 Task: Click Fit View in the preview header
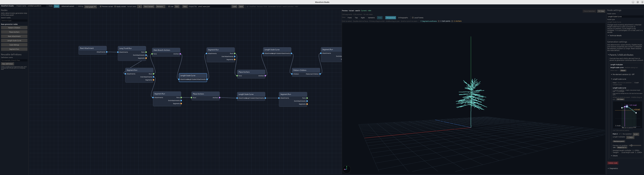pos(601,11)
